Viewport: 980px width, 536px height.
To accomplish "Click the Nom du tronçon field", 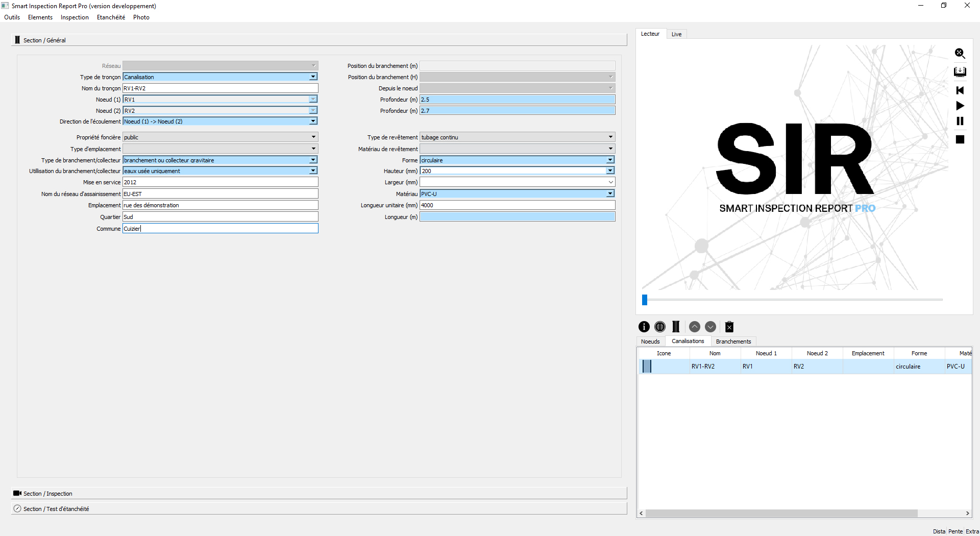I will (x=220, y=88).
